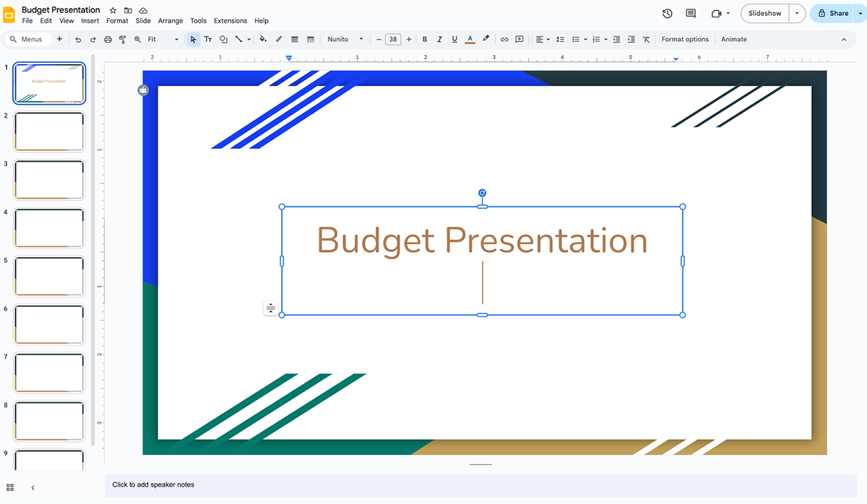
Task: Open the Slide menu
Action: tap(143, 21)
